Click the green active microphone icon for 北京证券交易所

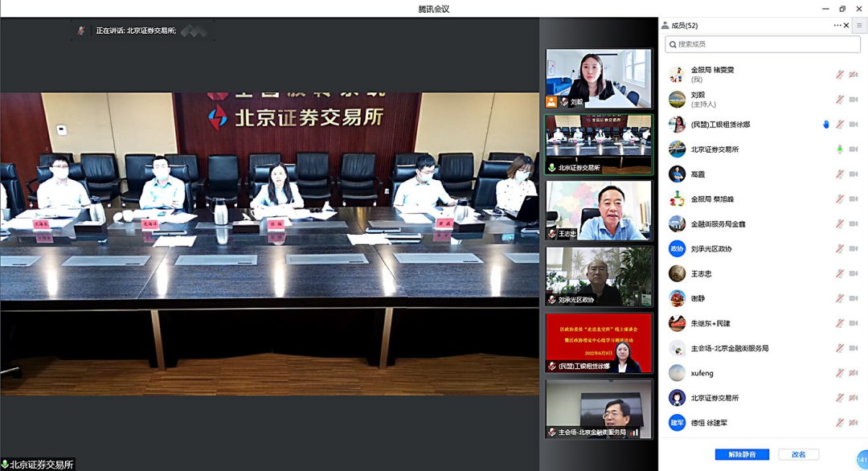pos(840,149)
